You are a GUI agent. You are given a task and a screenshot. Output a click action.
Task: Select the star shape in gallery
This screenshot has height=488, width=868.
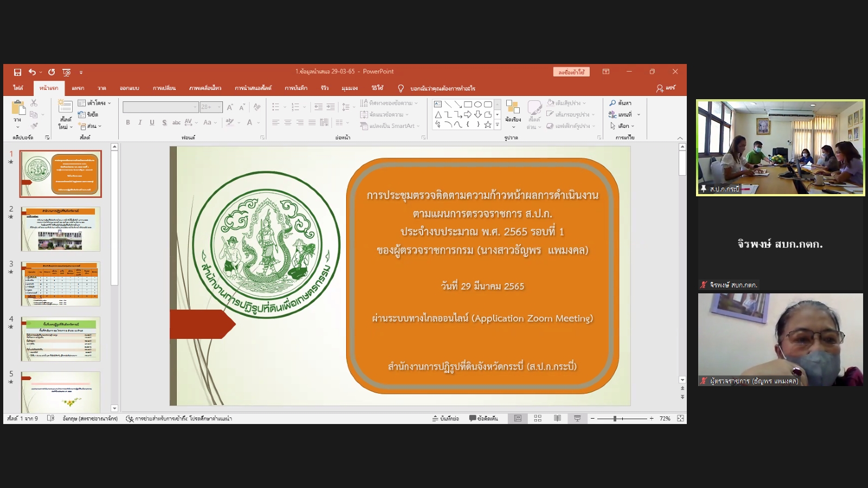(x=488, y=125)
